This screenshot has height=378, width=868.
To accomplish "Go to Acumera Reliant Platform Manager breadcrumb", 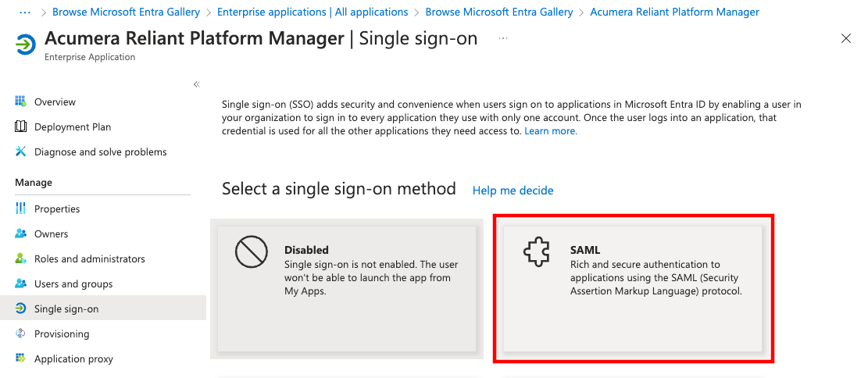I will click(x=675, y=12).
